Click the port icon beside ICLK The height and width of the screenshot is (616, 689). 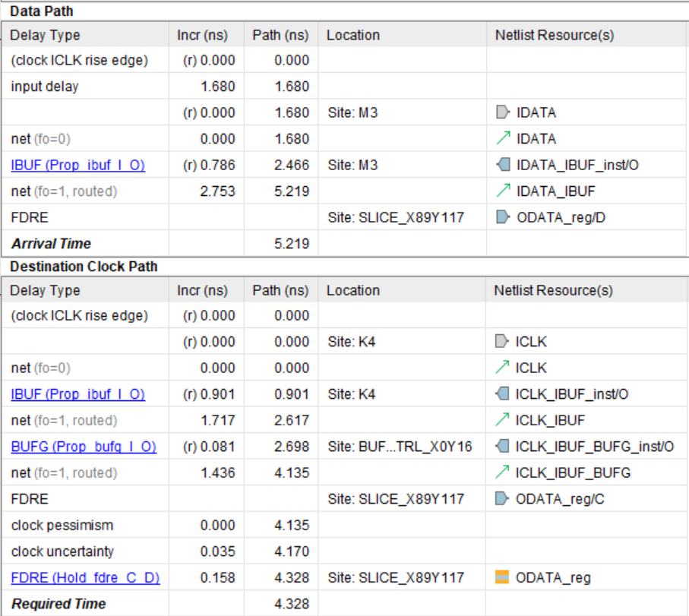[502, 342]
